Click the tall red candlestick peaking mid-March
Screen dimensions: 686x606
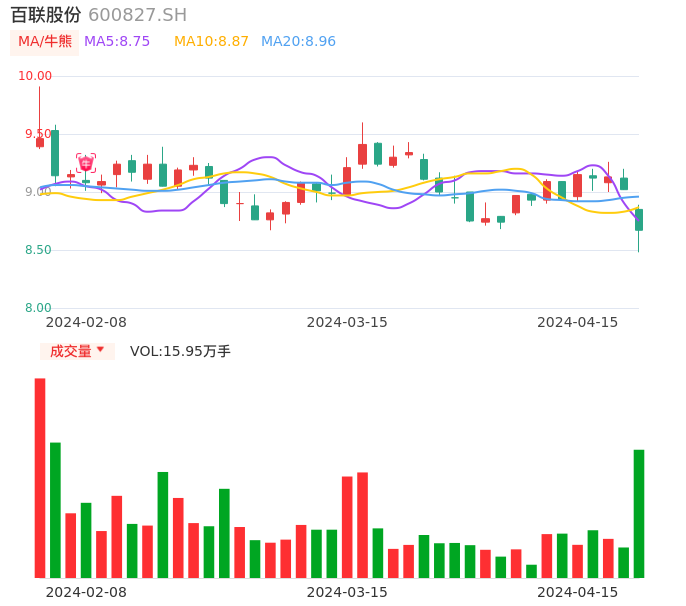(362, 154)
